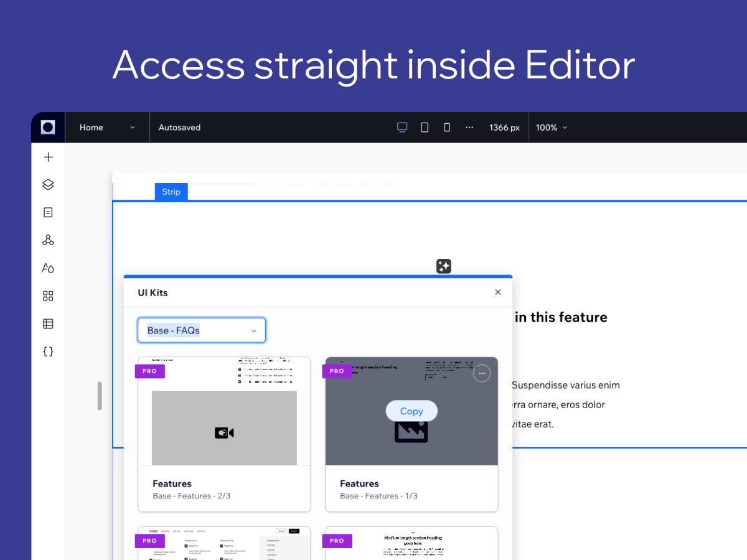Open the Site Styles droplets icon
The width and height of the screenshot is (747, 560).
[48, 268]
